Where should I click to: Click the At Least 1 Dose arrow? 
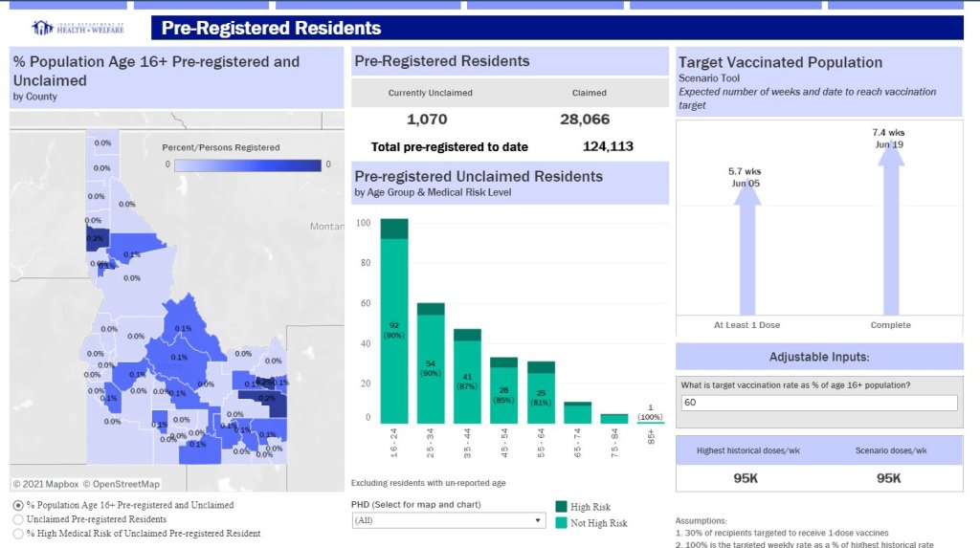tap(746, 249)
